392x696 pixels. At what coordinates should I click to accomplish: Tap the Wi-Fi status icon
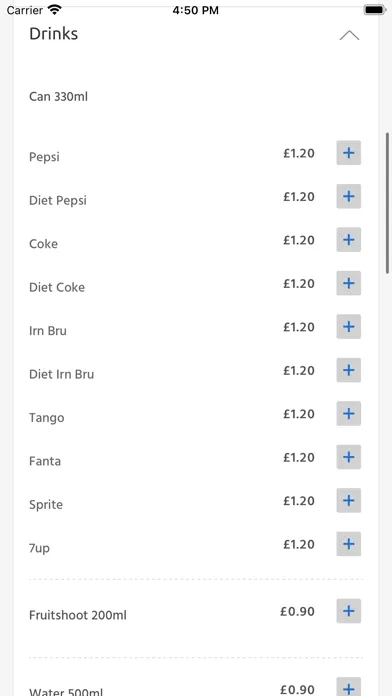(55, 9)
